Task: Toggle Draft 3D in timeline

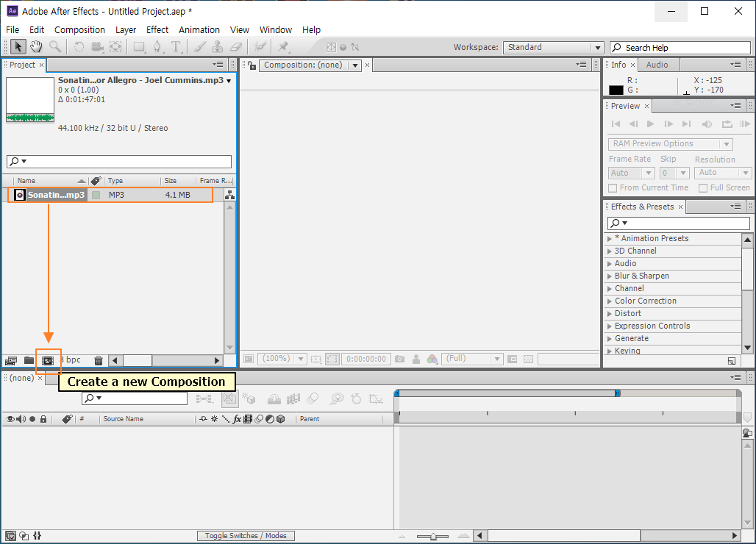Action: [x=249, y=398]
